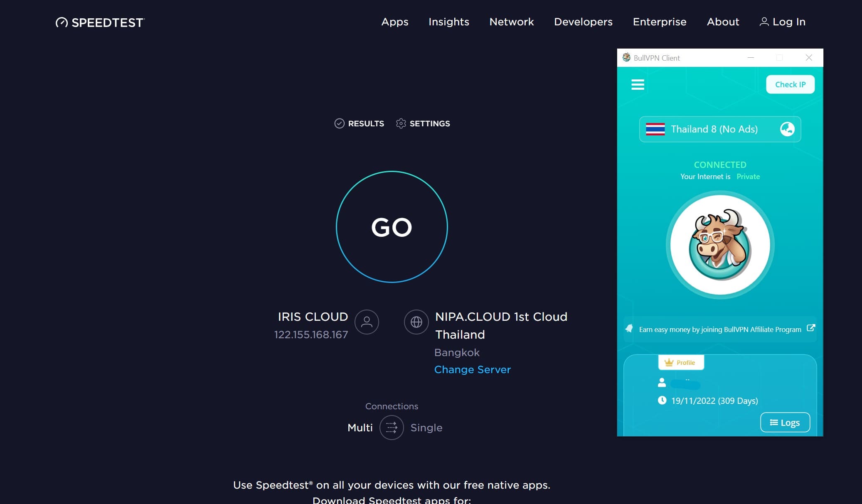Open the About menu
Image resolution: width=862 pixels, height=504 pixels.
coord(723,22)
